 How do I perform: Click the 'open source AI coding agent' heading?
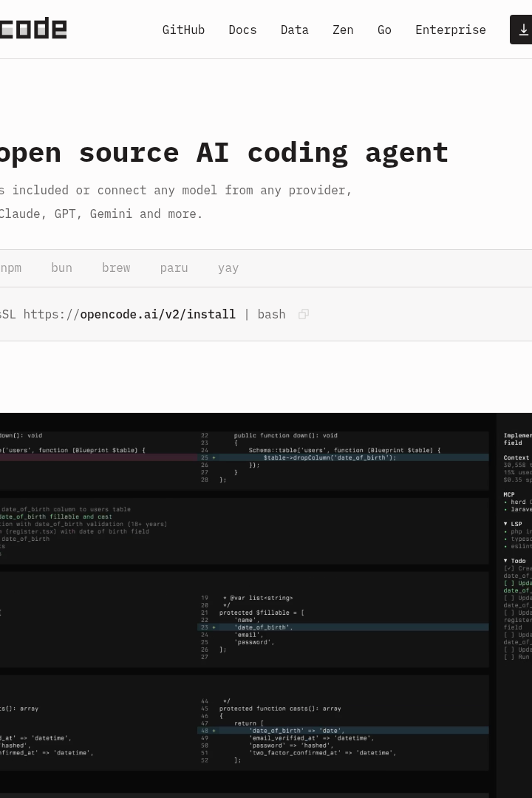(224, 153)
